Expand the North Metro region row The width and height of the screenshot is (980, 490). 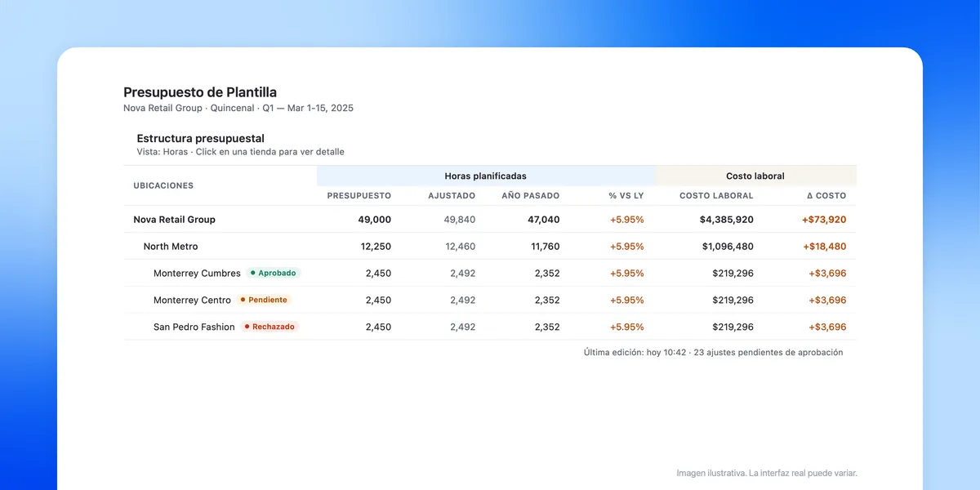[490, 246]
